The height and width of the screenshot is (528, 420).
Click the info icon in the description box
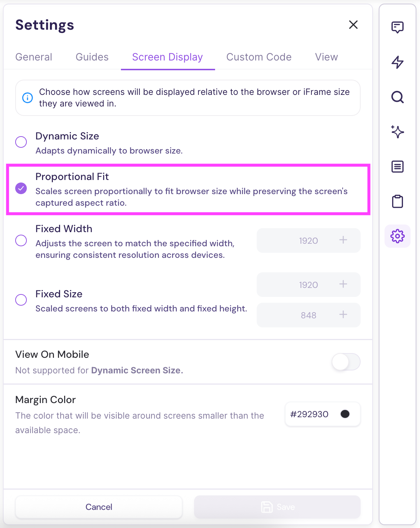[28, 98]
